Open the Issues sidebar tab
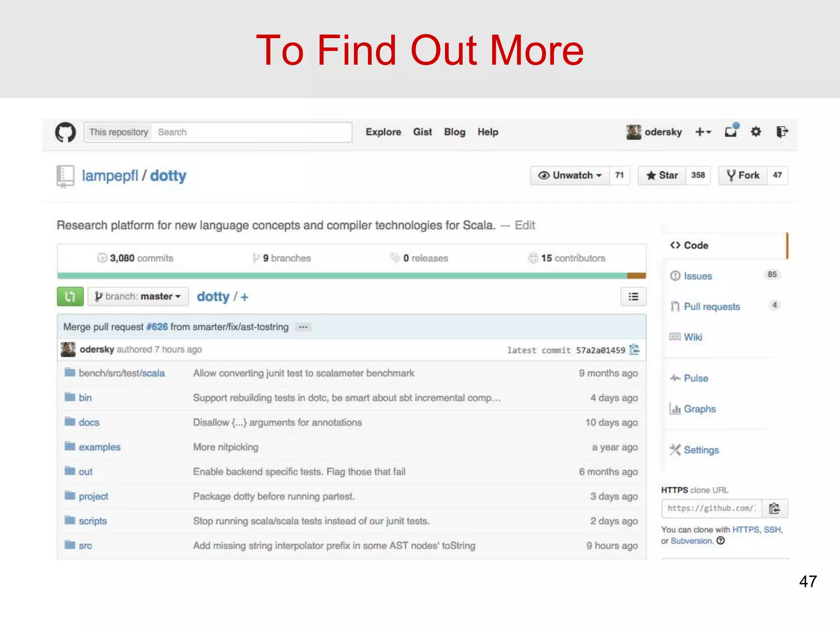The width and height of the screenshot is (840, 630). (x=725, y=276)
